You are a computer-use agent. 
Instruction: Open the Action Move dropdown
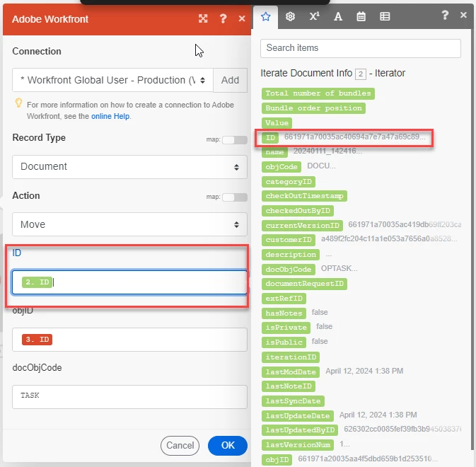pos(129,224)
